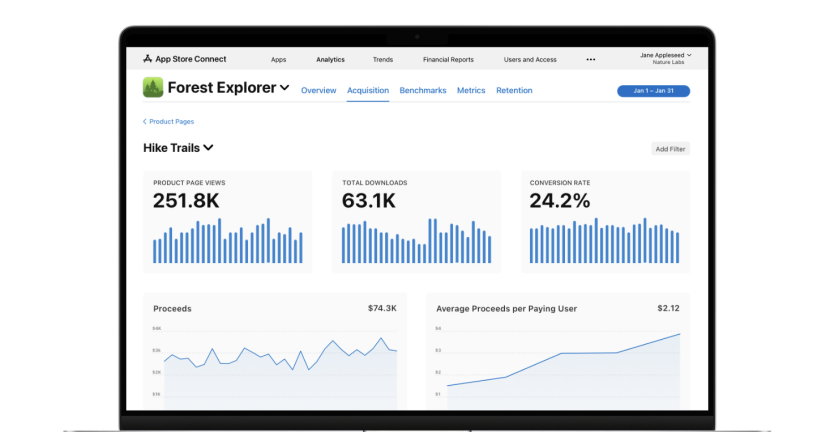This screenshot has width=830, height=432.
Task: Open the three-dots more menu
Action: [590, 60]
